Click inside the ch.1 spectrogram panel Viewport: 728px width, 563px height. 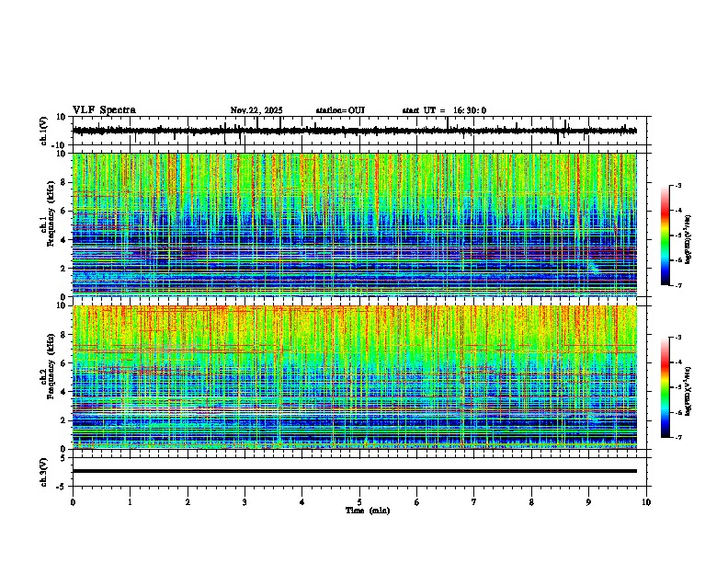(x=355, y=224)
